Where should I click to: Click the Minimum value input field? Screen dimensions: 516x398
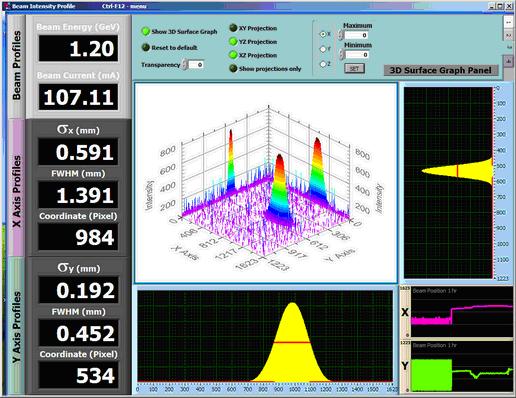tap(356, 55)
